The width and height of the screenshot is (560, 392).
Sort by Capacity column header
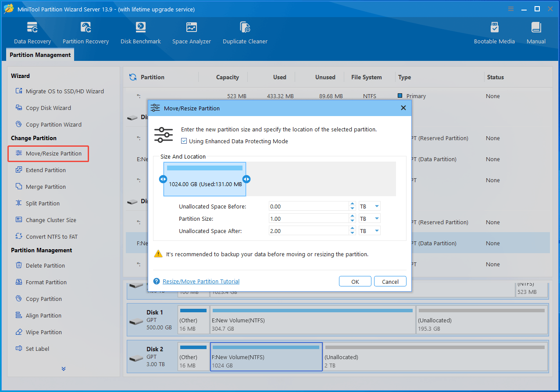(x=227, y=77)
